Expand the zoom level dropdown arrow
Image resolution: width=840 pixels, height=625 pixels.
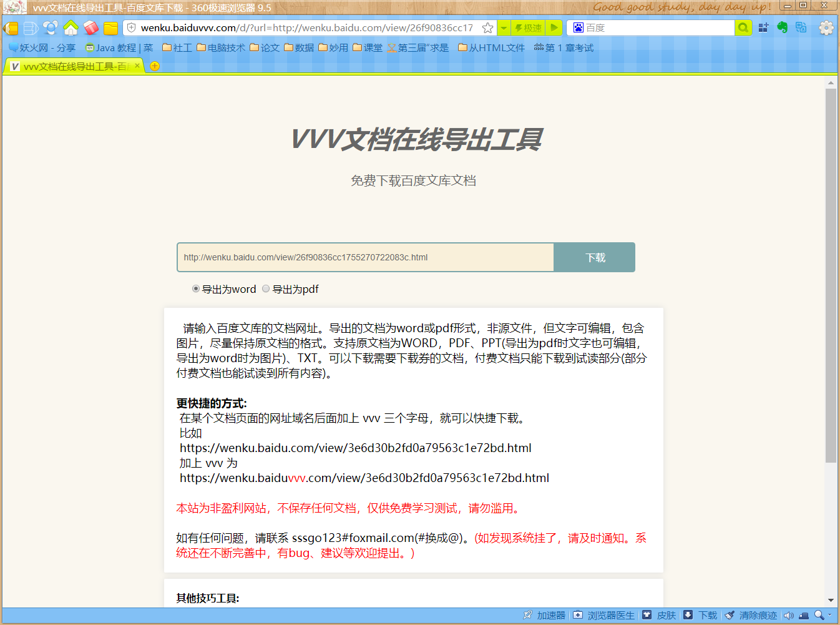tap(830, 616)
